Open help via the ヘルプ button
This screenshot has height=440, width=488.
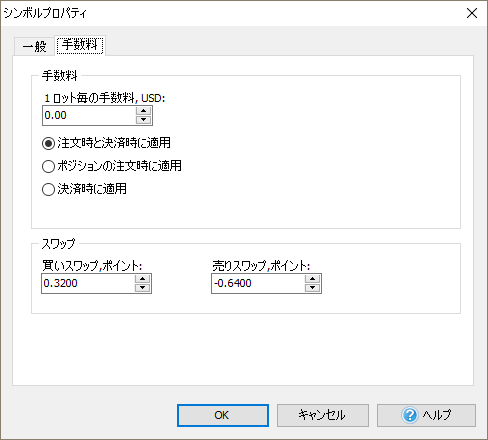426,415
